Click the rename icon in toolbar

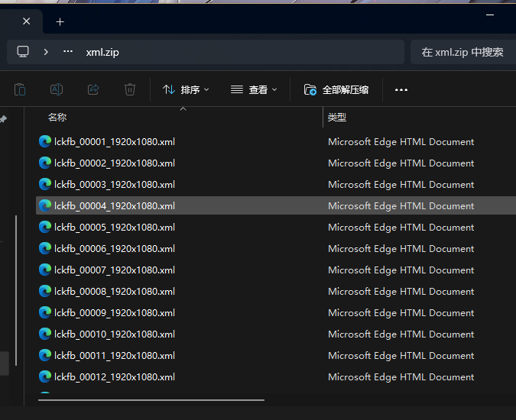click(57, 89)
